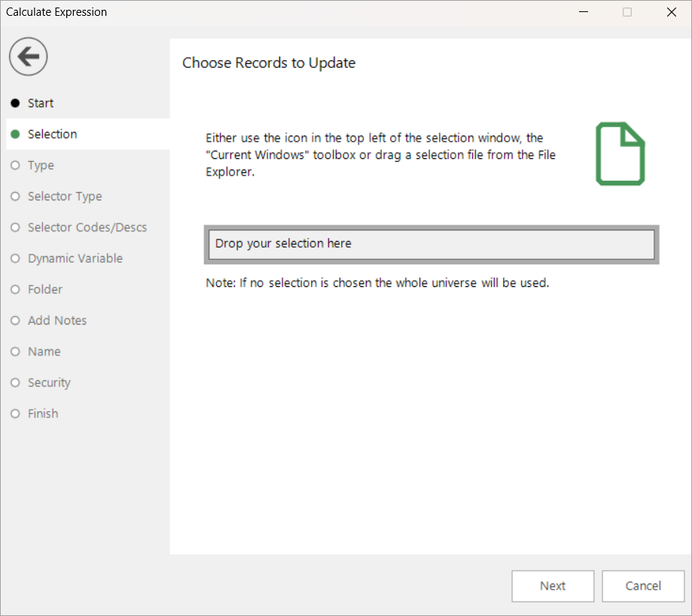Image resolution: width=692 pixels, height=616 pixels.
Task: Click the note about whole universe
Action: point(377,283)
